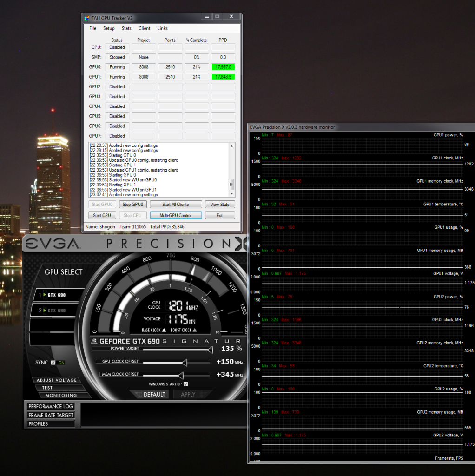Toggle the SYNC checkbox
The height and width of the screenshot is (476, 475).
(x=53, y=363)
